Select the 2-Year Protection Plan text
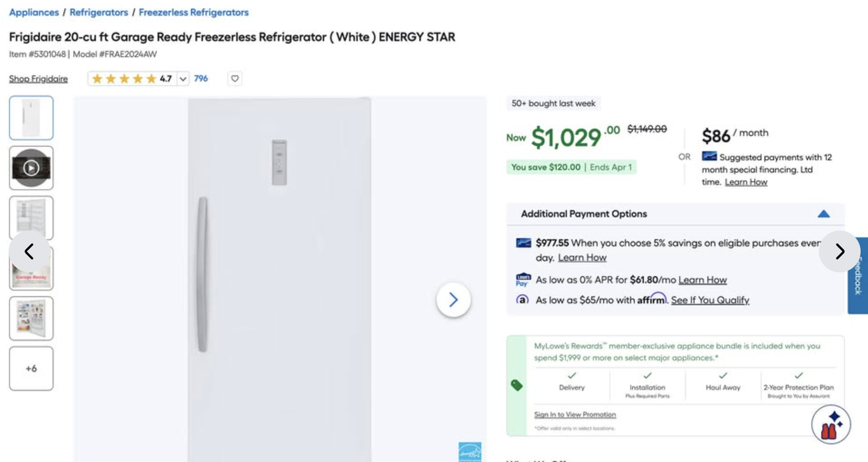Viewport: 868px width, 462px height. pyautogui.click(x=799, y=388)
